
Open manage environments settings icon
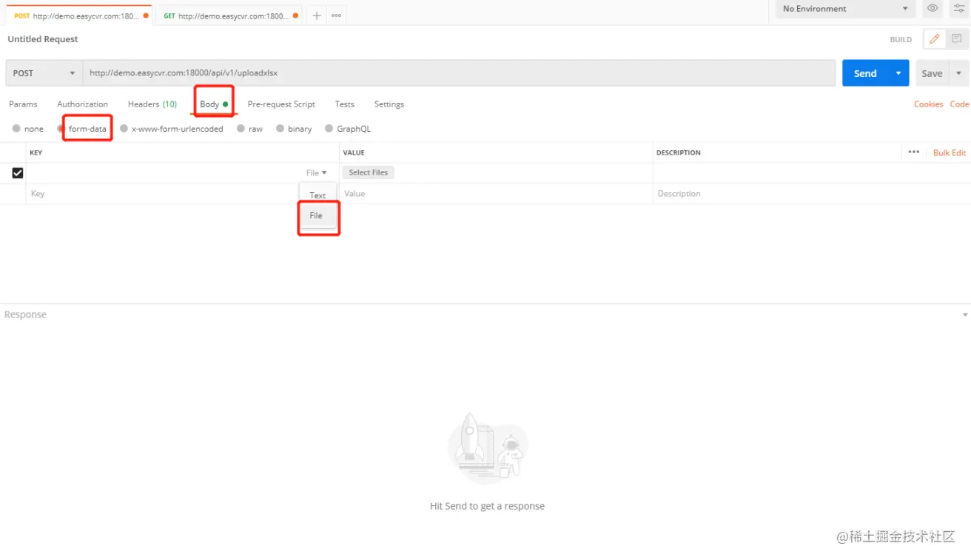pos(958,9)
